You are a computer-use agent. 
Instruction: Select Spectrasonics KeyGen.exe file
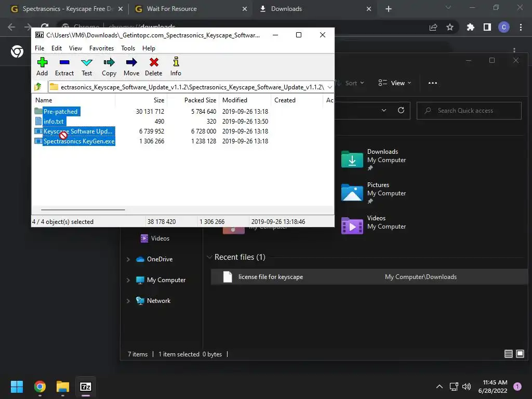[79, 141]
